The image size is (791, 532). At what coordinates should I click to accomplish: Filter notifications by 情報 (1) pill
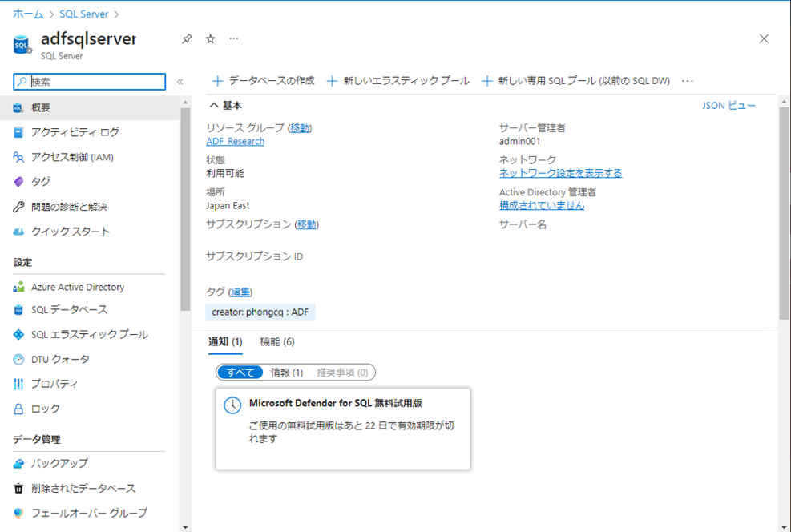tap(286, 373)
